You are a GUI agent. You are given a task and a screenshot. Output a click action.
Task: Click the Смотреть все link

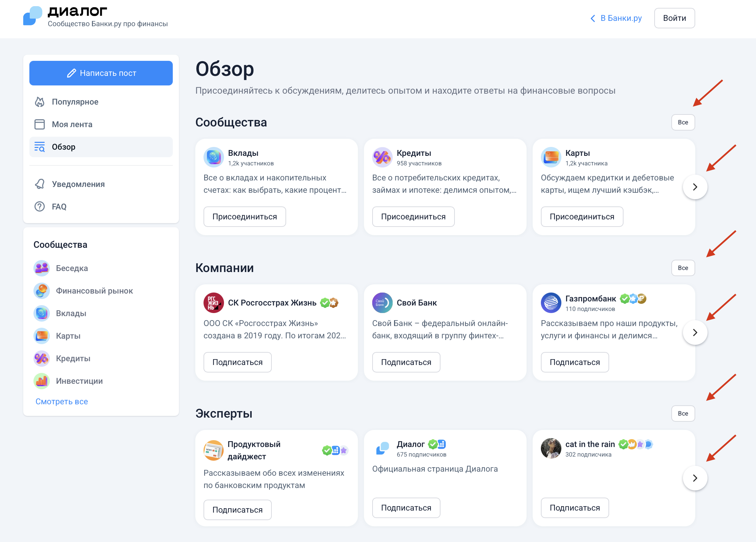click(62, 402)
